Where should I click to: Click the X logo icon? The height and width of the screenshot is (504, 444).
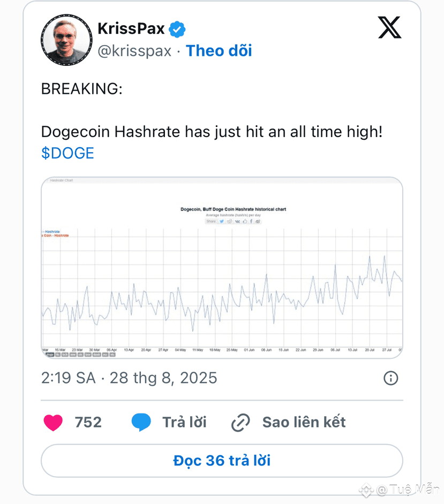tap(389, 28)
